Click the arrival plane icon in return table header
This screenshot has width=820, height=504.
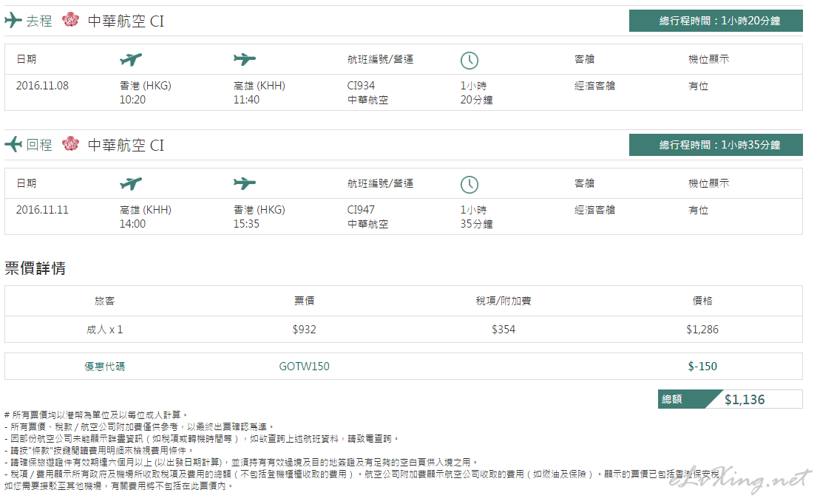pos(244,183)
